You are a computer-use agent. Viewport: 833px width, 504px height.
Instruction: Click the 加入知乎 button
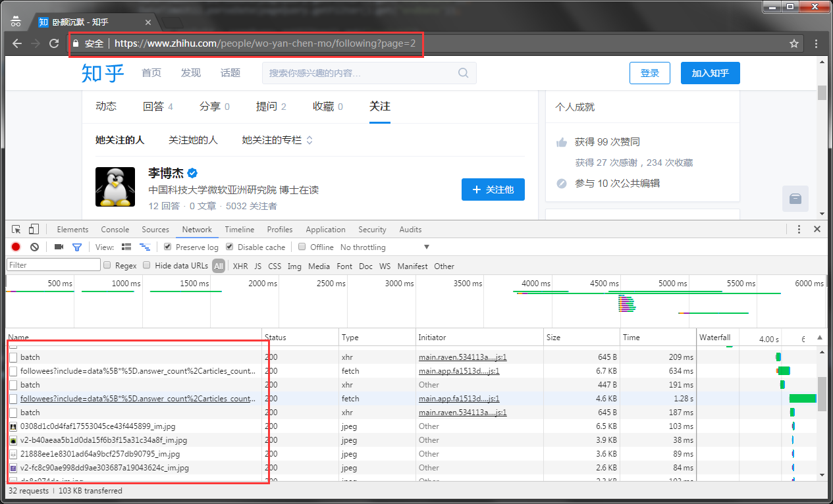point(711,73)
